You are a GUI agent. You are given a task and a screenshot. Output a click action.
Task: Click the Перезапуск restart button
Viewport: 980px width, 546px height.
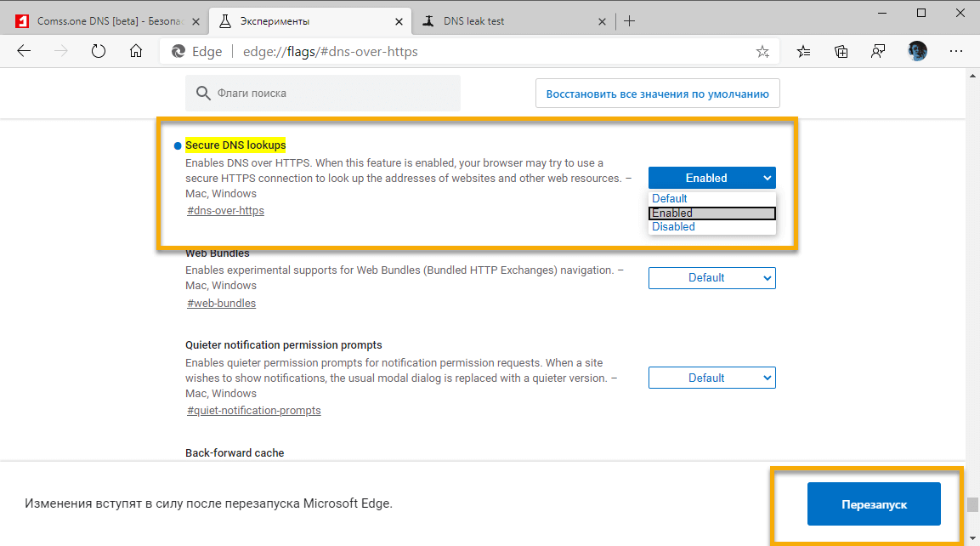(874, 503)
